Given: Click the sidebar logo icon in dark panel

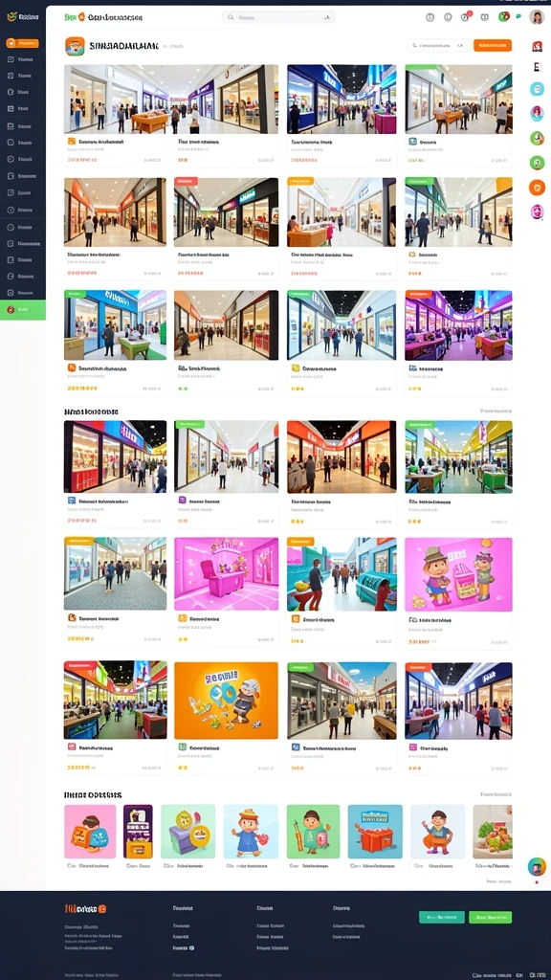Looking at the screenshot, I should pos(11,17).
